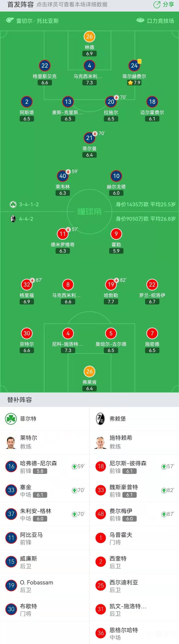Screen dimensions: 179x644
Task: Click the 7.9 star rating of 菲尔赫费尔
Action: pos(134,82)
